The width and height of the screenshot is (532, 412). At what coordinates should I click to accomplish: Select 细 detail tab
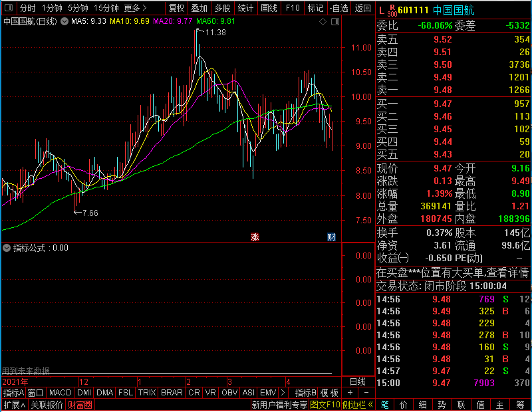[423, 405]
